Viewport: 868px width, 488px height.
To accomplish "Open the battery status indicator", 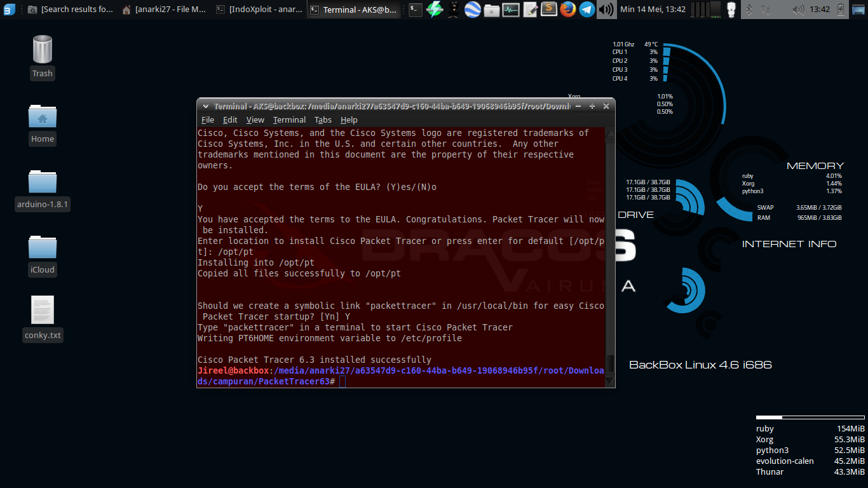I will pos(840,10).
